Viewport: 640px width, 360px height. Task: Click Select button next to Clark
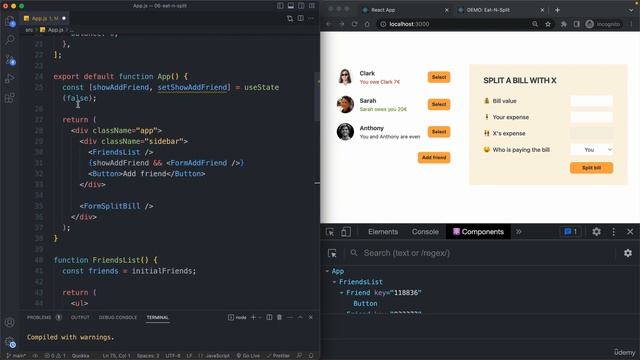tap(439, 77)
